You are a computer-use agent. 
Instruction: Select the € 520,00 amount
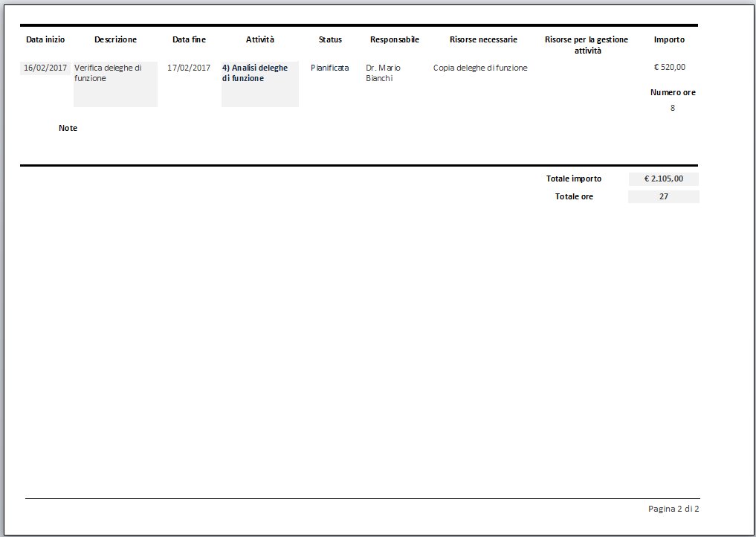coord(669,67)
